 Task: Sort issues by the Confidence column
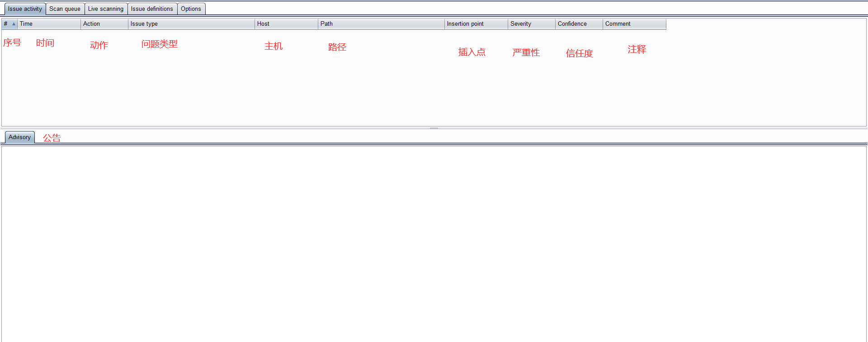[579, 24]
